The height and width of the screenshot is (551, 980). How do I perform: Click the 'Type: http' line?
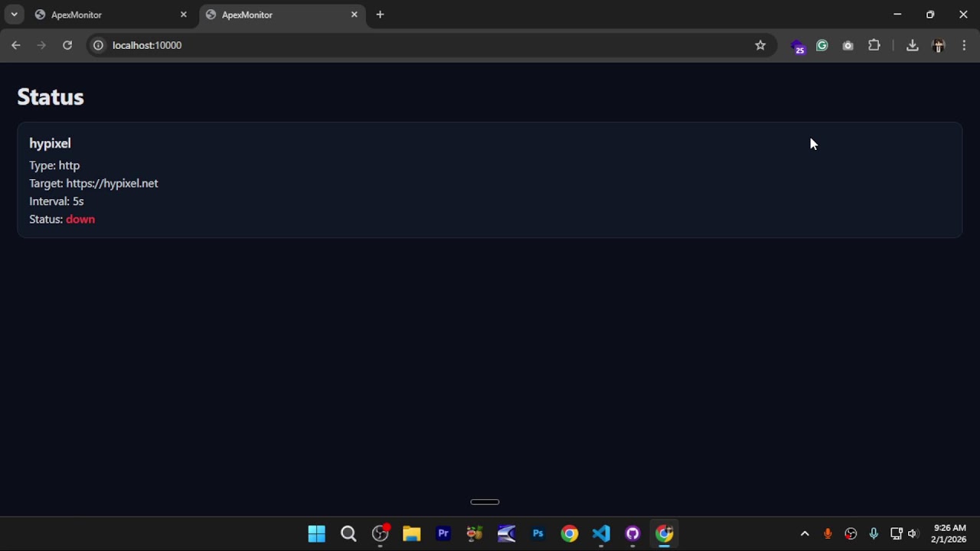coord(54,165)
